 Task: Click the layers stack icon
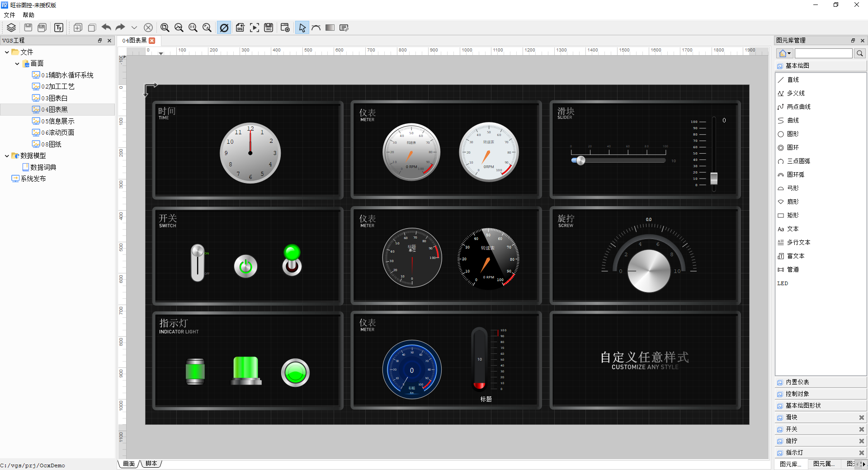[11, 28]
